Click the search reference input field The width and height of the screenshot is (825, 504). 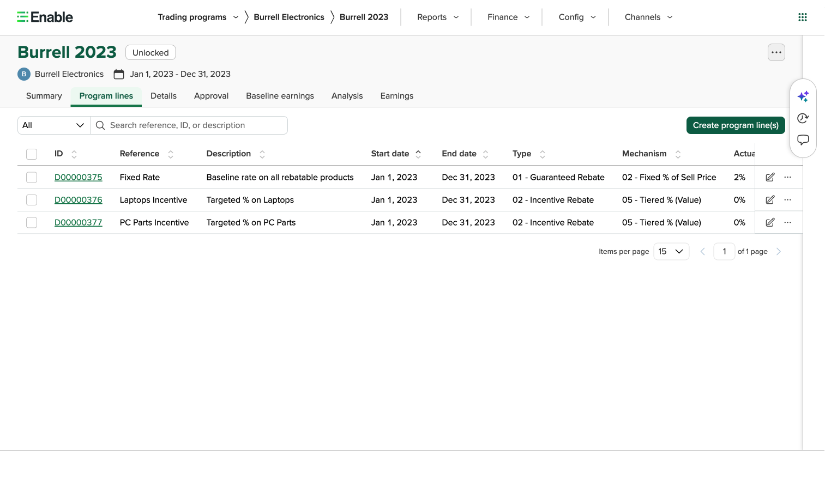[189, 125]
